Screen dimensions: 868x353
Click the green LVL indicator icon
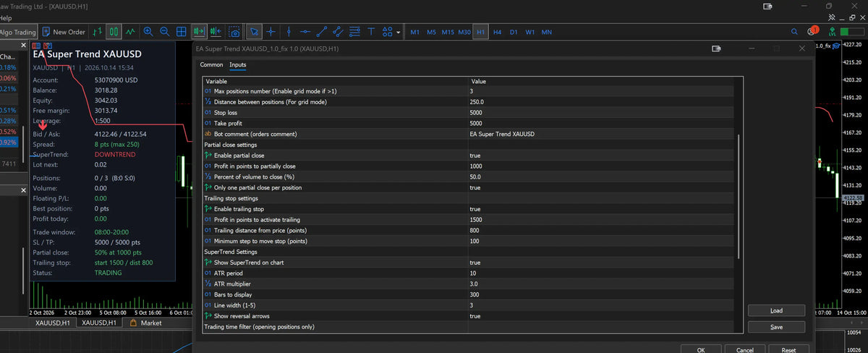click(x=832, y=32)
